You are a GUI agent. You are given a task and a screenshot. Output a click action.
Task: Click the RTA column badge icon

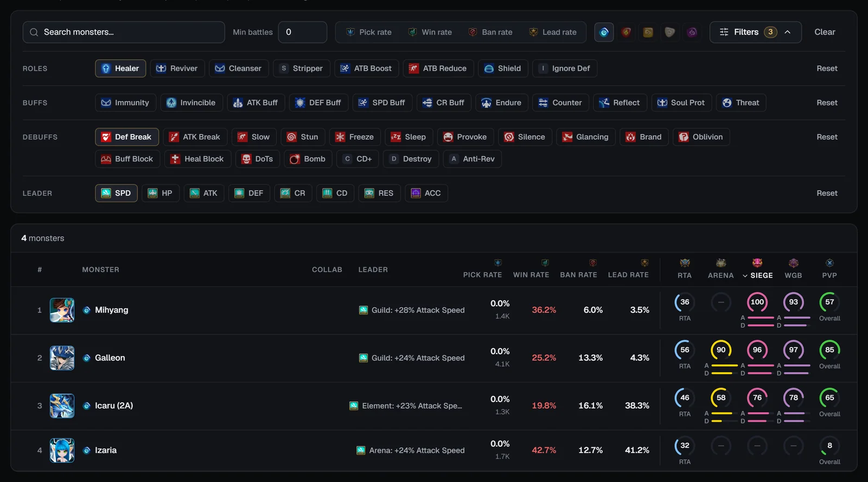click(685, 263)
